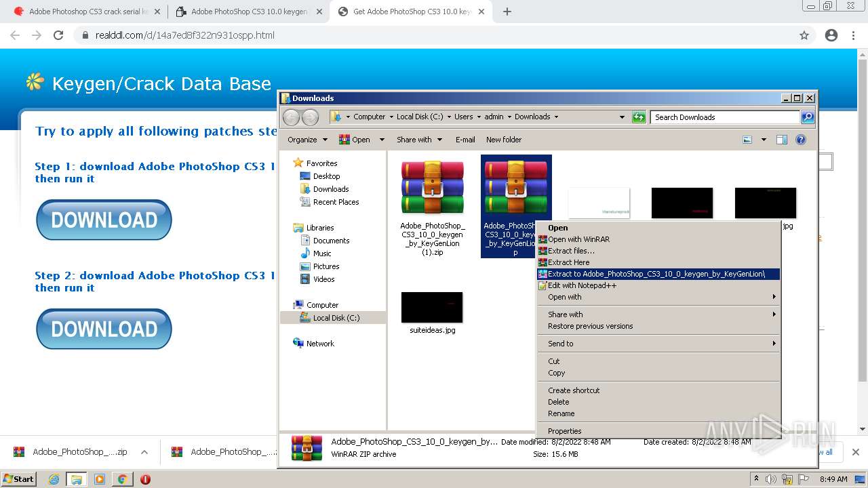Click Search Downloads field
868x488 pixels.
725,117
